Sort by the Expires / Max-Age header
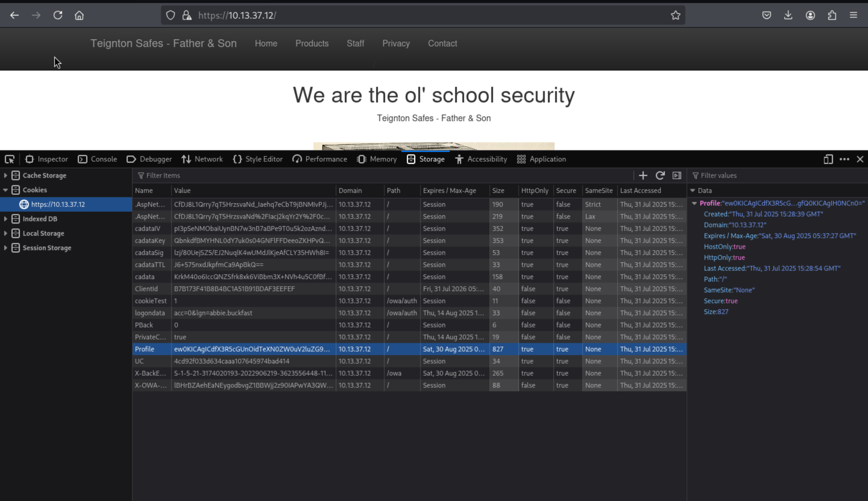This screenshot has width=868, height=501. [x=455, y=191]
